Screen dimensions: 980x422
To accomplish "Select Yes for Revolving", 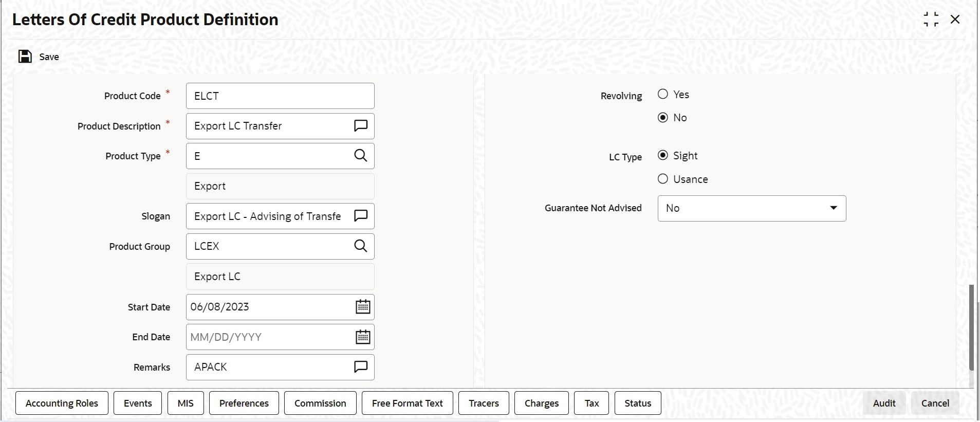I will (663, 94).
